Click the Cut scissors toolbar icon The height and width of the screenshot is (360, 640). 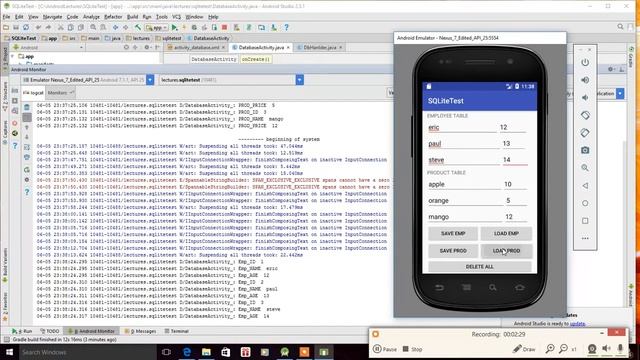tap(60, 27)
